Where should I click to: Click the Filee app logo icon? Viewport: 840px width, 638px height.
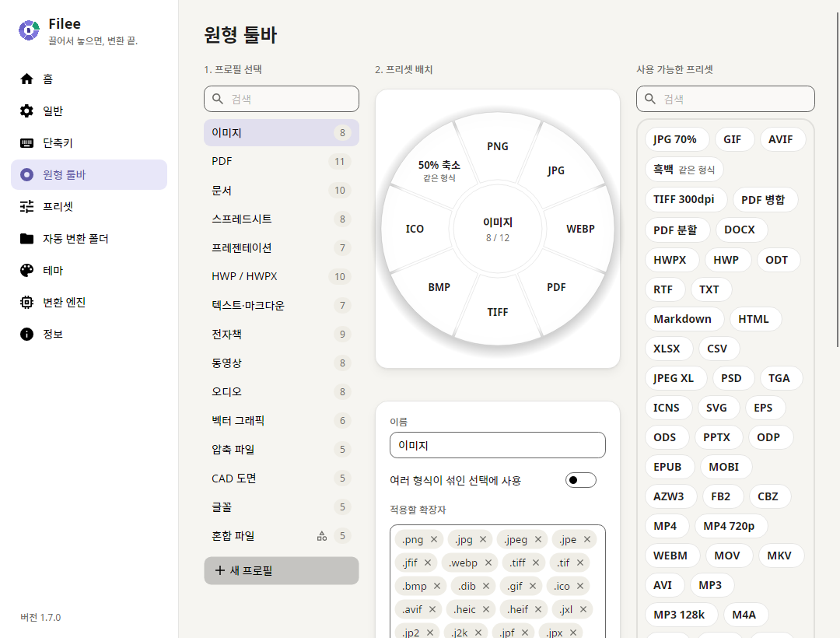[x=29, y=30]
